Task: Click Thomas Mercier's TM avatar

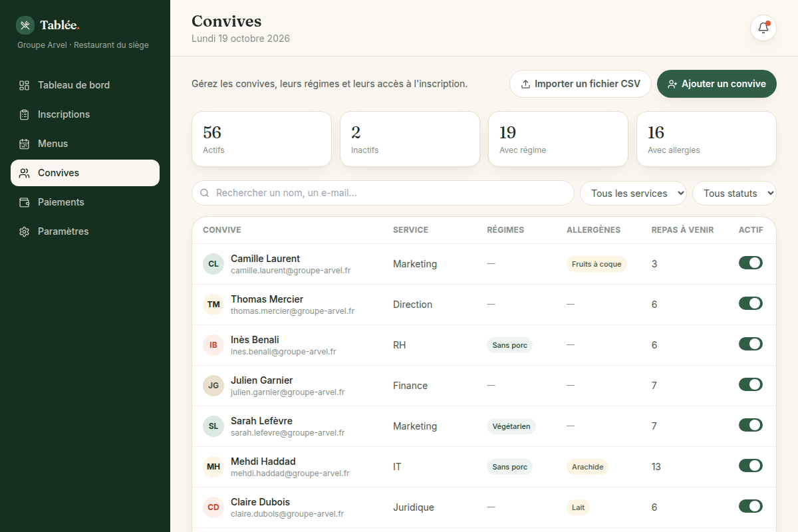Action: coord(213,305)
